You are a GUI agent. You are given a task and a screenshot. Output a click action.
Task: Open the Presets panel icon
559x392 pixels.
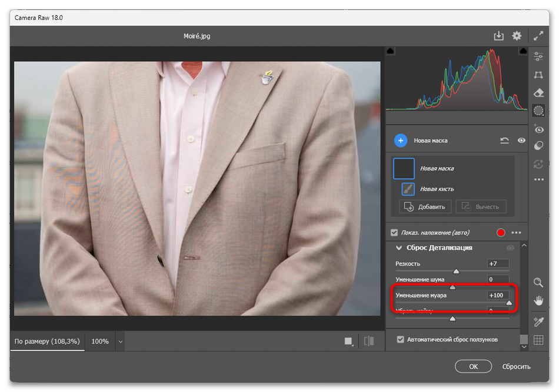coord(538,146)
